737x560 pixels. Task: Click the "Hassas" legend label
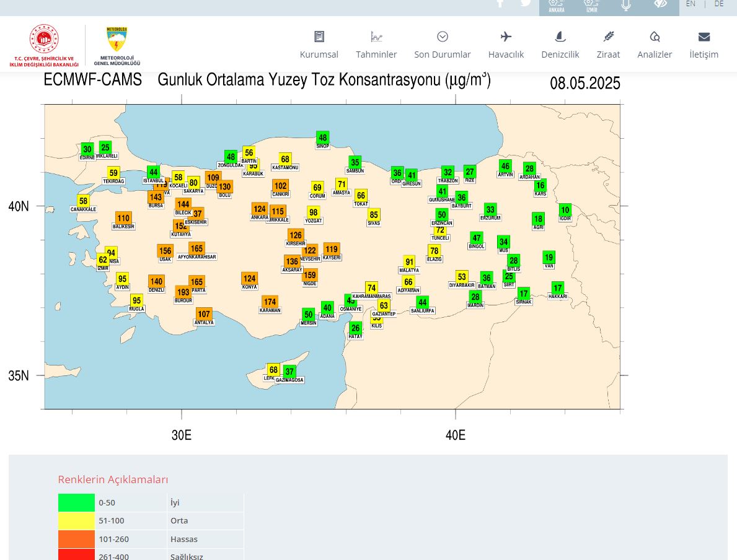(183, 540)
